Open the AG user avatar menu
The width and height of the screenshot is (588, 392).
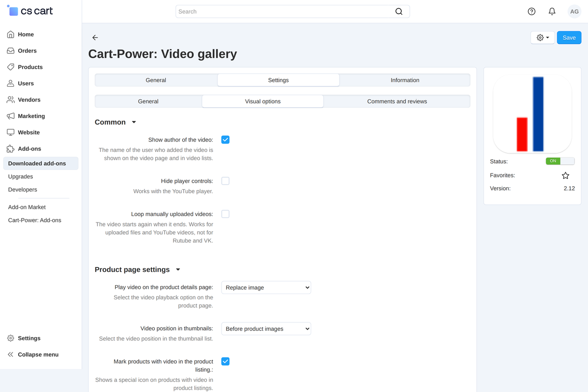coord(574,11)
